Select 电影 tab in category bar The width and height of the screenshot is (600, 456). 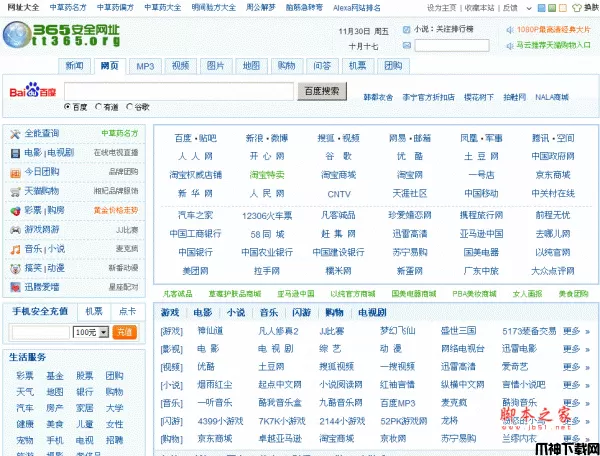click(203, 313)
